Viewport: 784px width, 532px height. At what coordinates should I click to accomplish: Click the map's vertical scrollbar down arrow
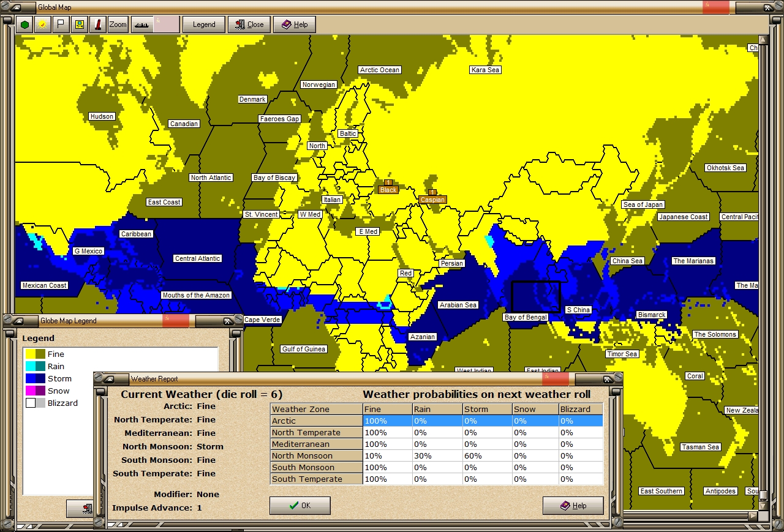coord(763,506)
